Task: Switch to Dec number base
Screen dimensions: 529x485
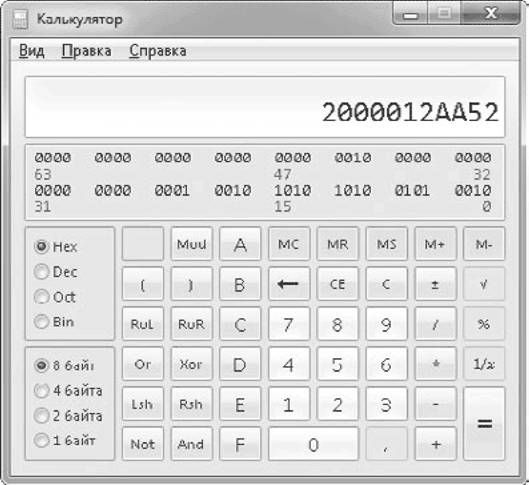Action: coord(56,272)
